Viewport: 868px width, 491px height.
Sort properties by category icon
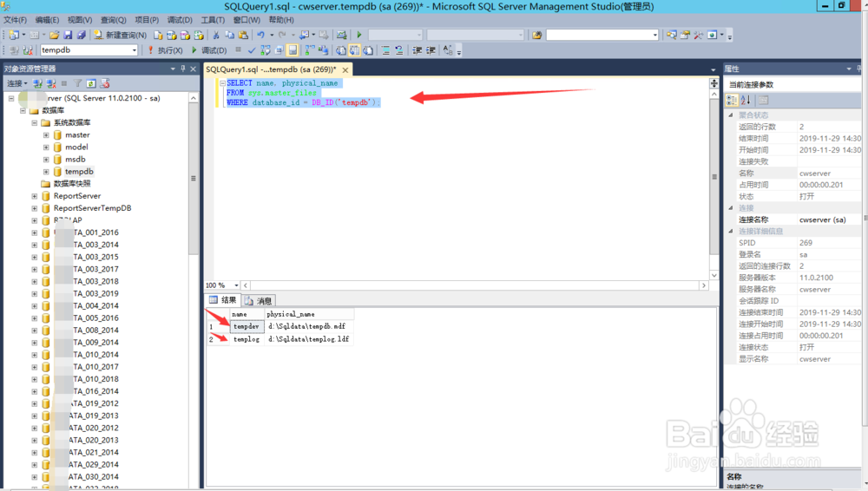pos(732,100)
